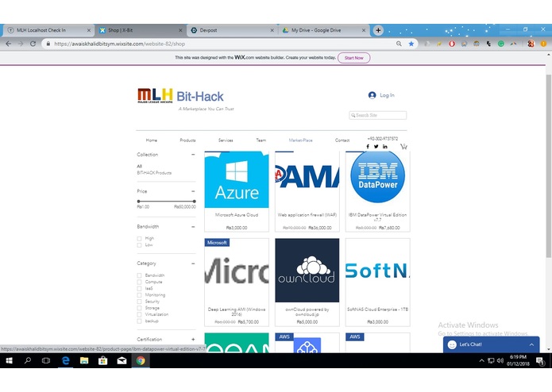The image size is (552, 392).
Task: Open the Team menu item
Action: [x=261, y=140]
